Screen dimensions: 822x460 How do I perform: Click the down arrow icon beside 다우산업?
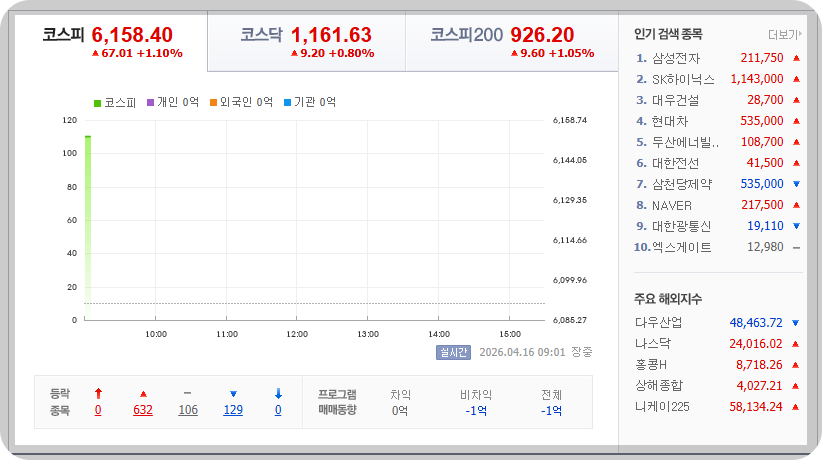(795, 323)
